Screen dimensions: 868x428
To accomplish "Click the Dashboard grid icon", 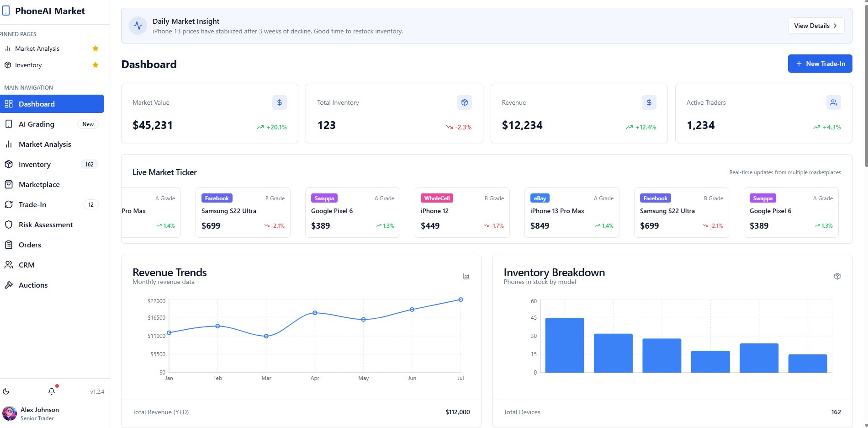I will pyautogui.click(x=8, y=104).
